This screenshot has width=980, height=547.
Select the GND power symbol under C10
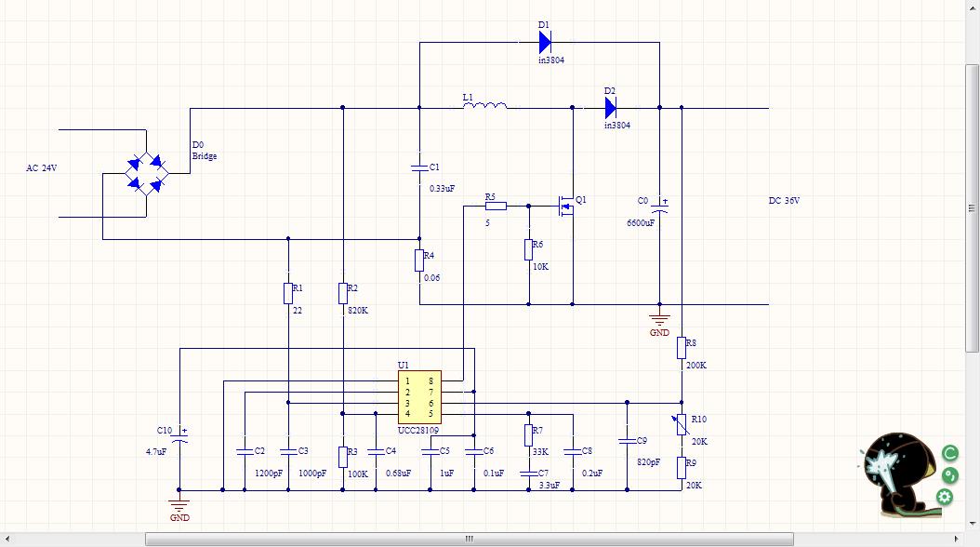(x=179, y=507)
